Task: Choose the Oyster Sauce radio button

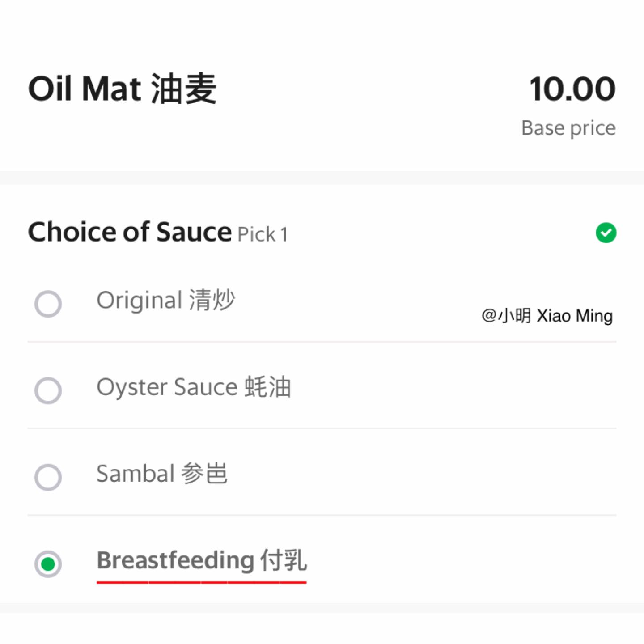Action: tap(48, 390)
